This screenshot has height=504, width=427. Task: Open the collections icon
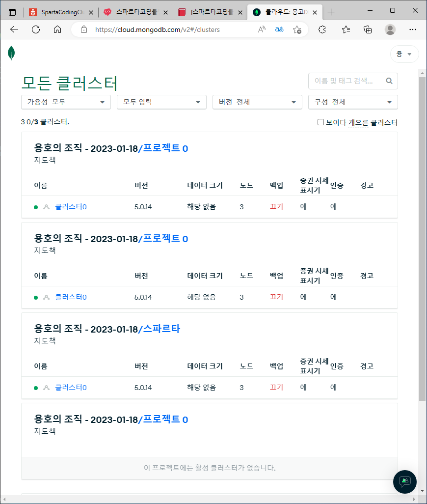(368, 29)
